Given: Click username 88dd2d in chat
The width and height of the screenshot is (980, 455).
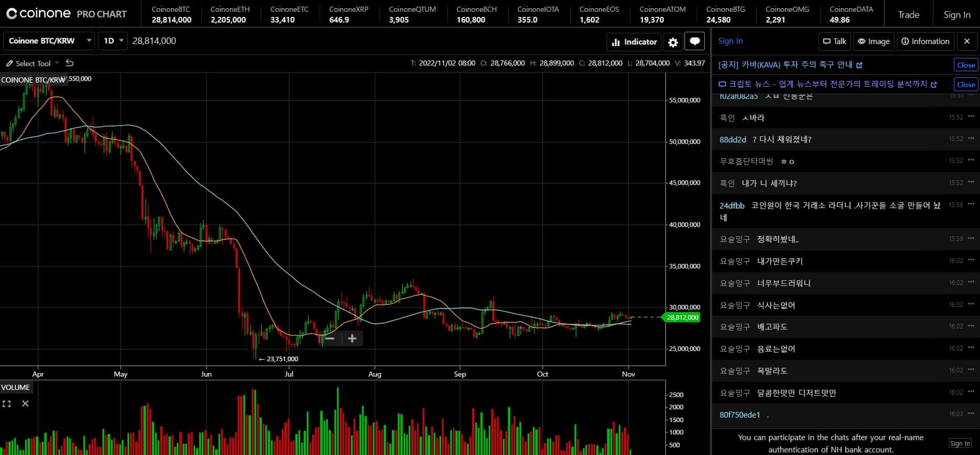Looking at the screenshot, I should [733, 139].
